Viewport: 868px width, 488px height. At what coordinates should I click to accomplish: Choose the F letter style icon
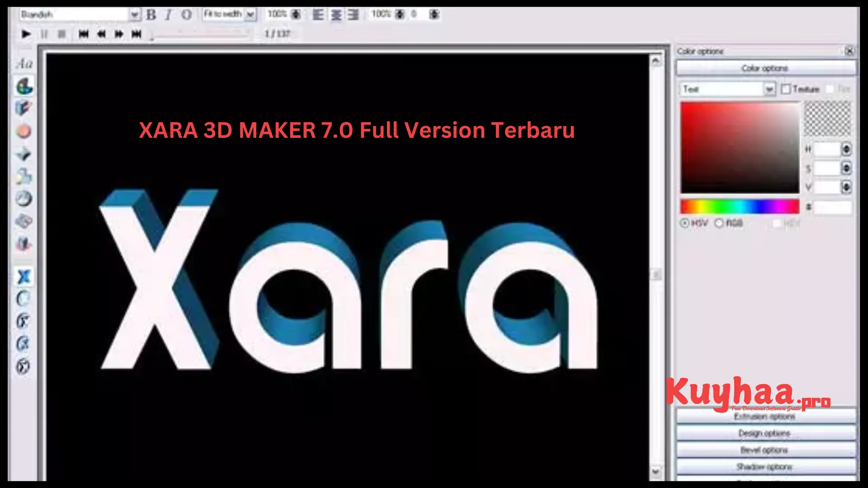[24, 321]
